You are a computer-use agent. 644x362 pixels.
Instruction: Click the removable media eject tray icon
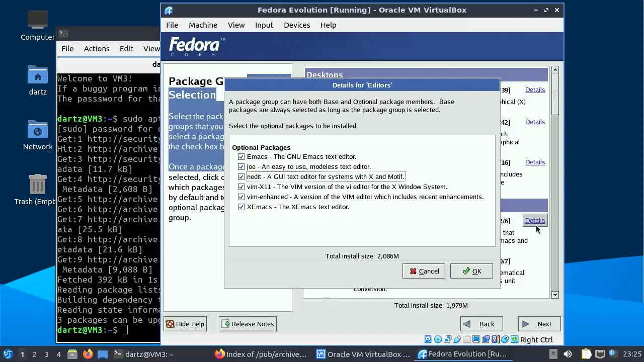tap(553, 354)
